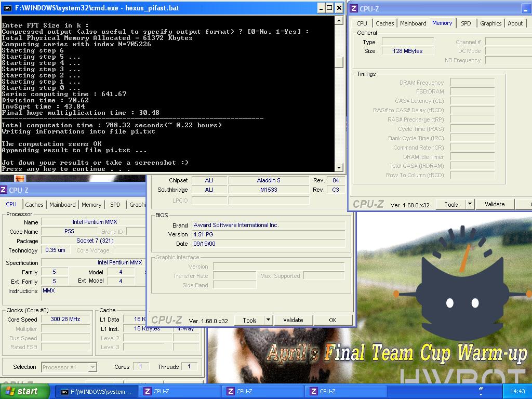The height and width of the screenshot is (399, 532).
Task: Click OK in Mainboard CPU-Z window
Action: (333, 320)
